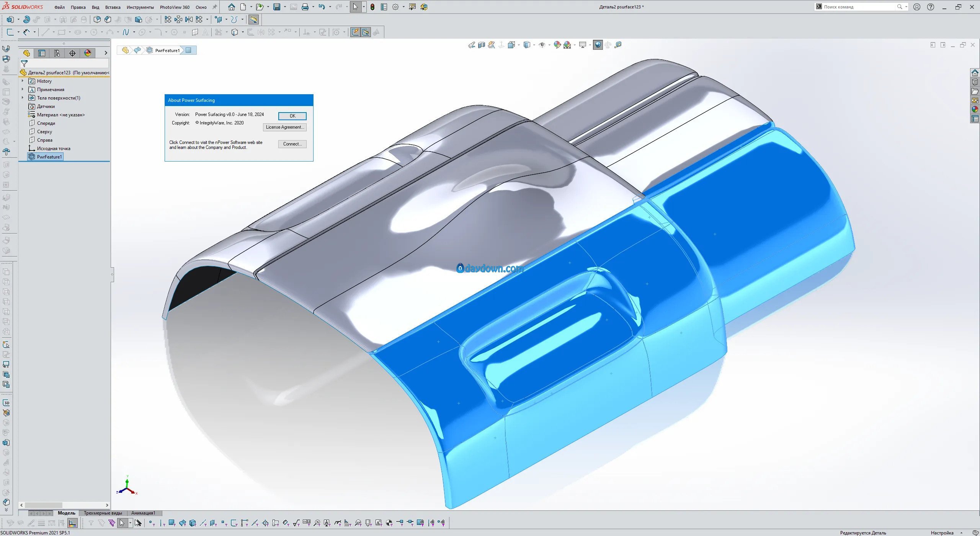Open the Инструменты menu
This screenshot has width=980, height=536.
click(140, 7)
